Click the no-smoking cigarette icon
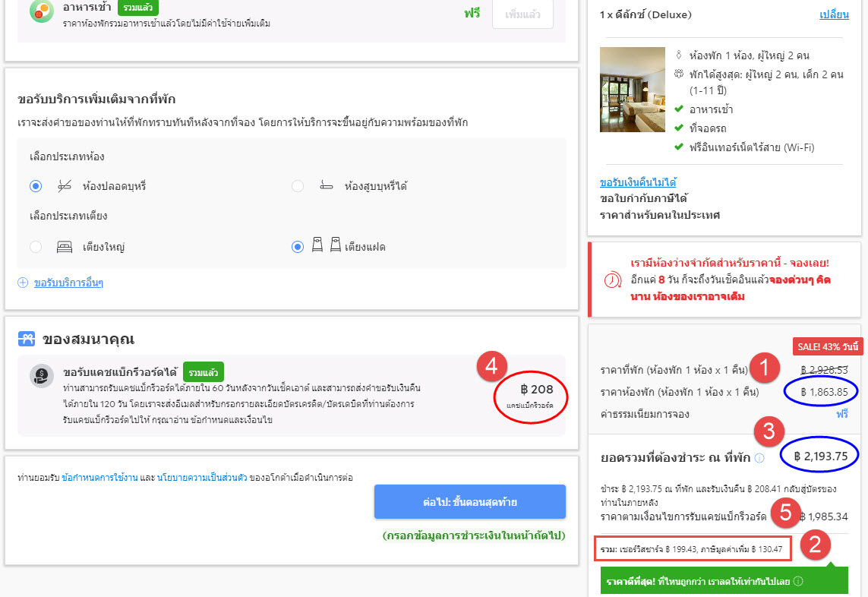The image size is (868, 597). pyautogui.click(x=65, y=186)
